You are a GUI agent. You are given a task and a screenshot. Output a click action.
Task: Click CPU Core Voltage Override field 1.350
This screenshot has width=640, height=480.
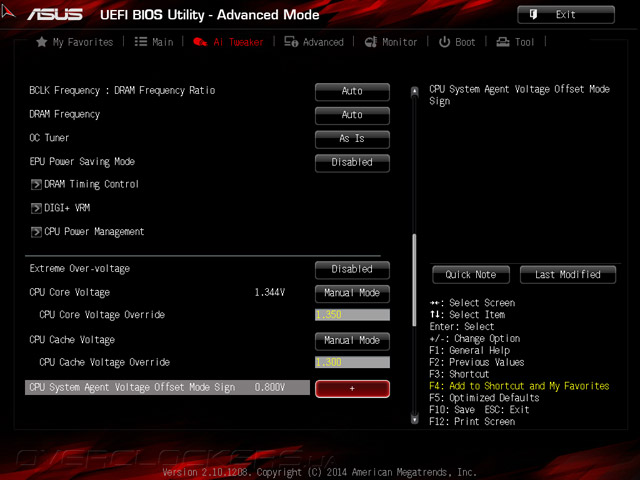click(352, 315)
